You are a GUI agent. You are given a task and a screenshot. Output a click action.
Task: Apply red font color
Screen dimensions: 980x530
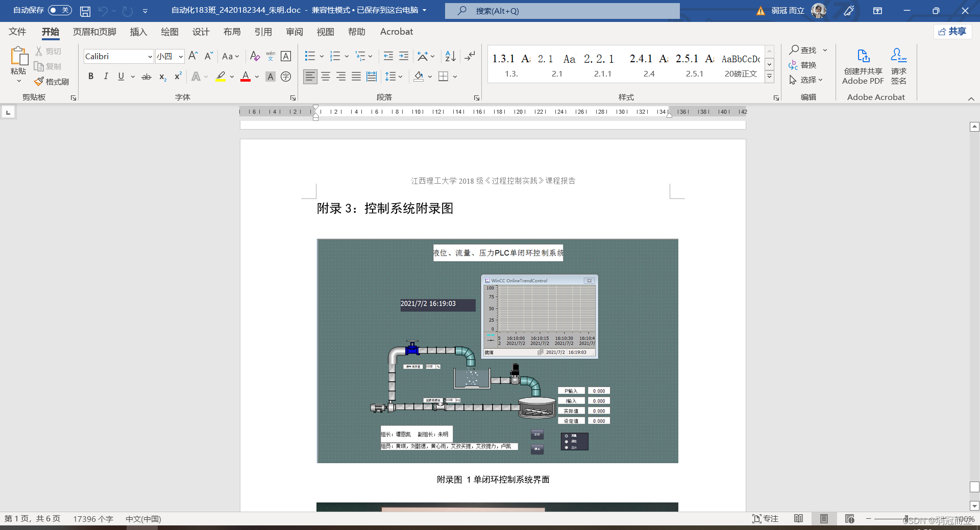[246, 77]
